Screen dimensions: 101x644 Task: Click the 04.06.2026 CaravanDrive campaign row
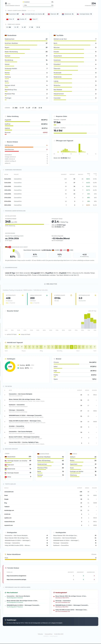point(50,179)
